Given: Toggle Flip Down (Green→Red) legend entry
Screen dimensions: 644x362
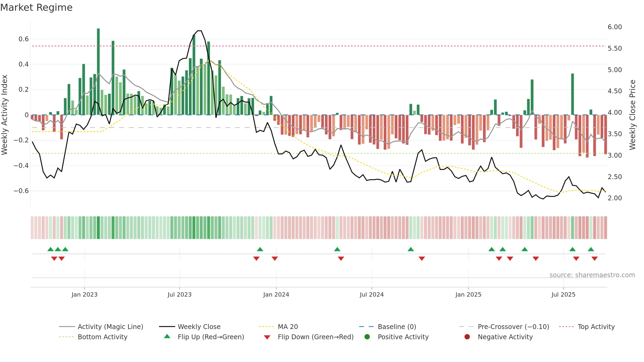Looking at the screenshot, I should (309, 337).
